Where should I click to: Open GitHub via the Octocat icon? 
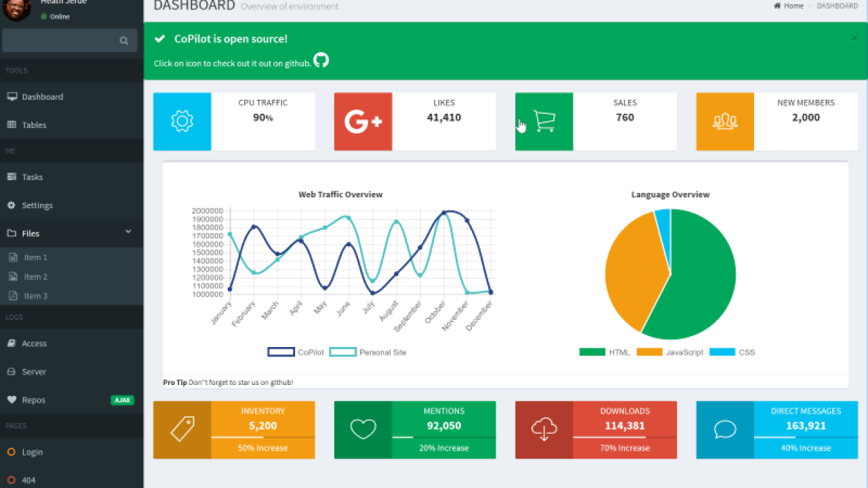pos(321,60)
